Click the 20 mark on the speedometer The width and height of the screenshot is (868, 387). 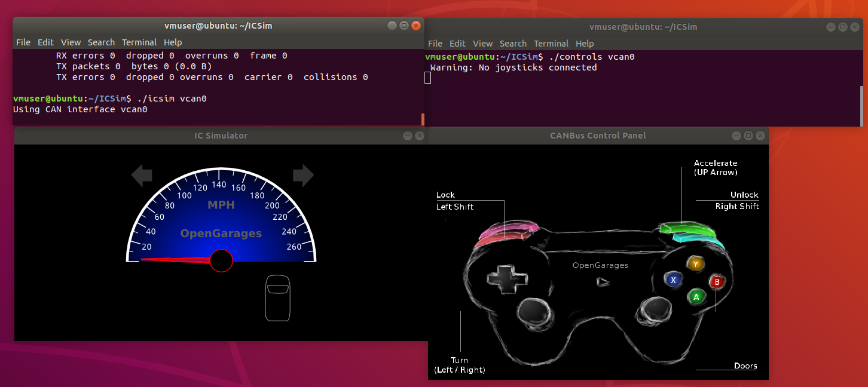146,246
